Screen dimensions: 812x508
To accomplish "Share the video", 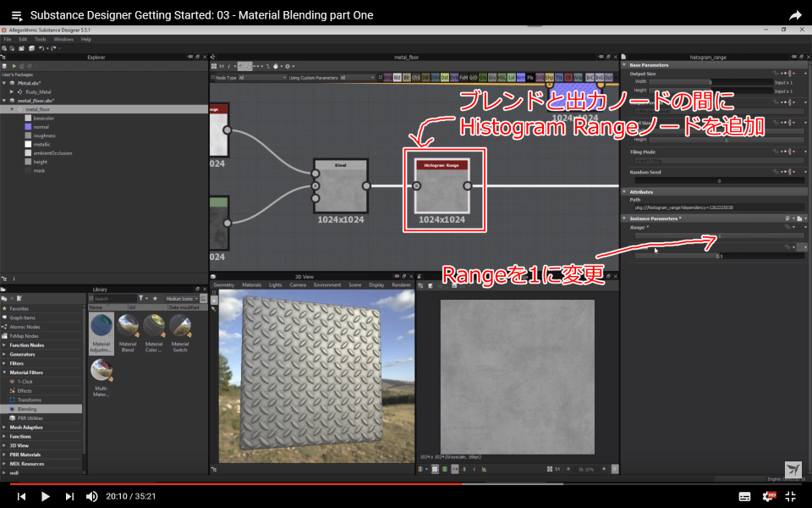I will 795,15.
